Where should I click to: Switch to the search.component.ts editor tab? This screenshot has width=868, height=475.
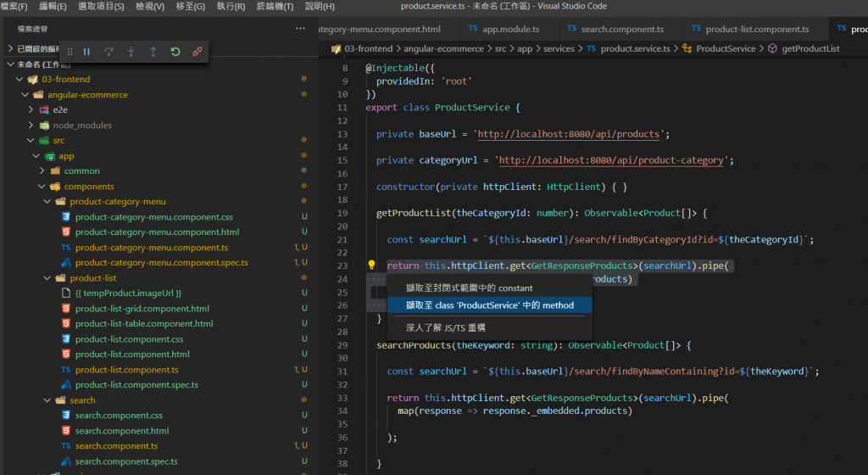pyautogui.click(x=621, y=29)
